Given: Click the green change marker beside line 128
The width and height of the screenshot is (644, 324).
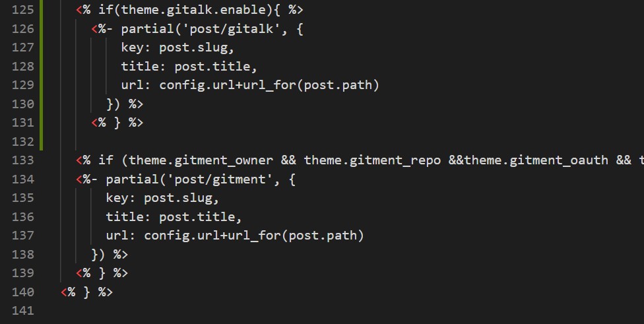Looking at the screenshot, I should click(x=42, y=66).
